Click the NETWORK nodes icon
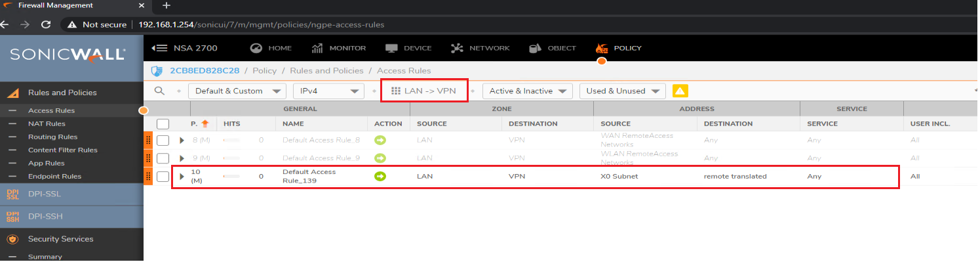This screenshot has width=980, height=264. (458, 48)
